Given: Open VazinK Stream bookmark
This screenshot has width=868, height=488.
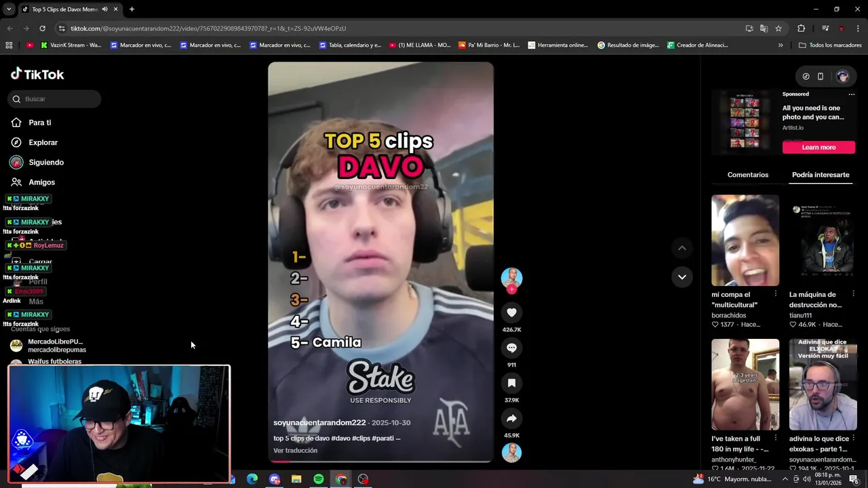Looking at the screenshot, I should coord(71,45).
